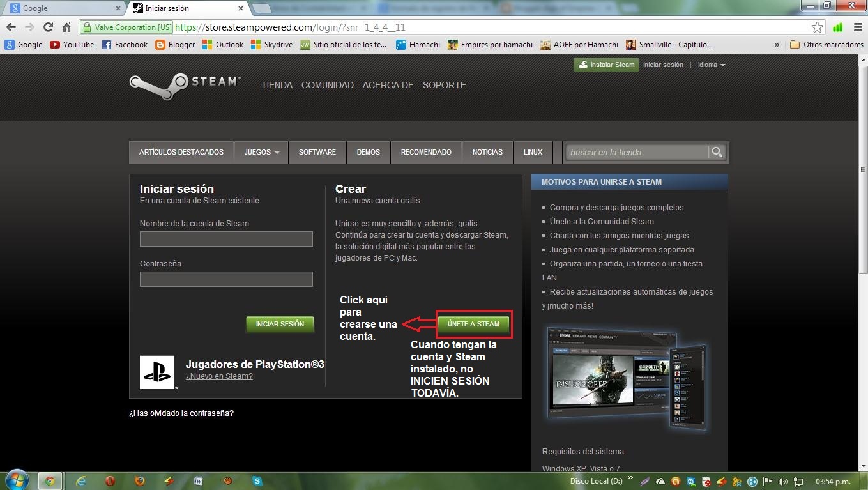Image resolution: width=868 pixels, height=490 pixels.
Task: Open Blogger bookmark
Action: 175,45
